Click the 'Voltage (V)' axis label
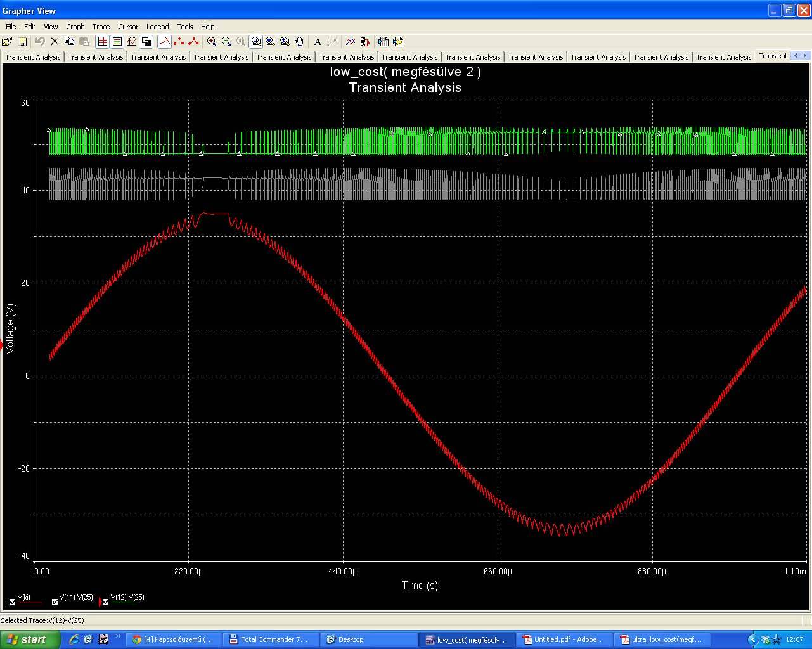The height and width of the screenshot is (649, 812). [x=10, y=328]
